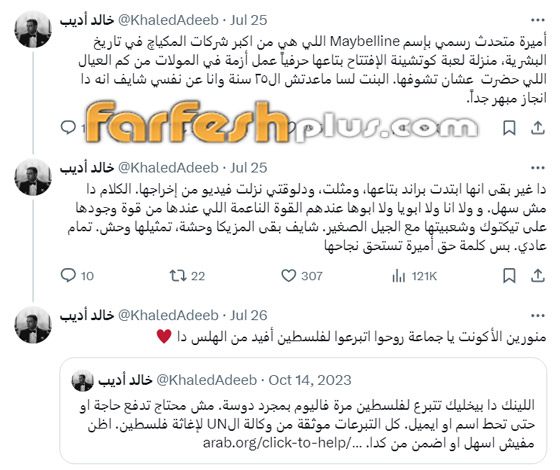Open more options on Jul 26 tweet
The width and height of the screenshot is (560, 470).
538,316
